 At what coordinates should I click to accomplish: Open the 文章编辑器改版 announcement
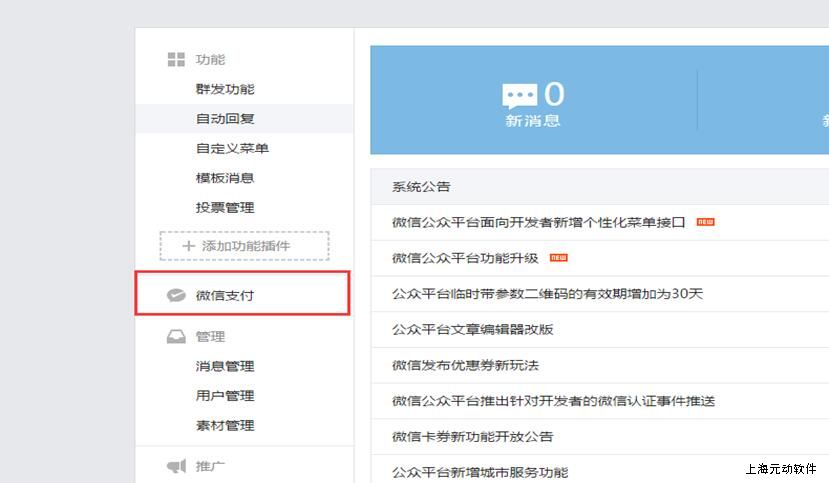pyautogui.click(x=472, y=329)
